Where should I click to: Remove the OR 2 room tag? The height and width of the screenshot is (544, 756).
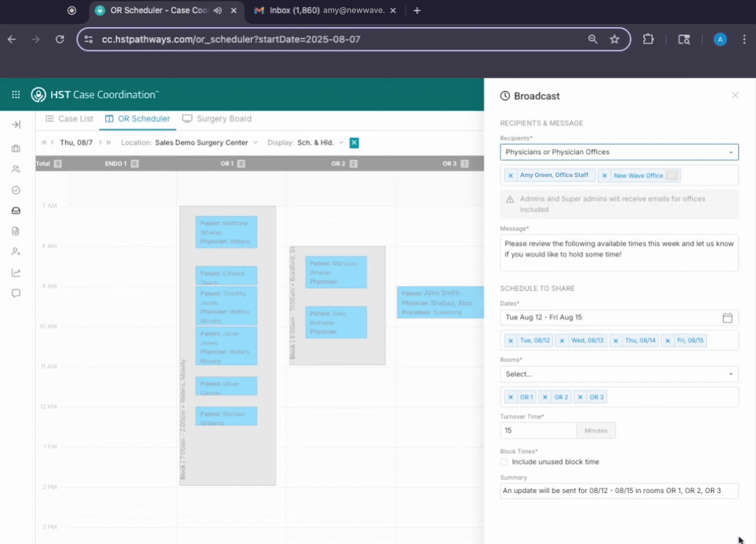coord(545,397)
